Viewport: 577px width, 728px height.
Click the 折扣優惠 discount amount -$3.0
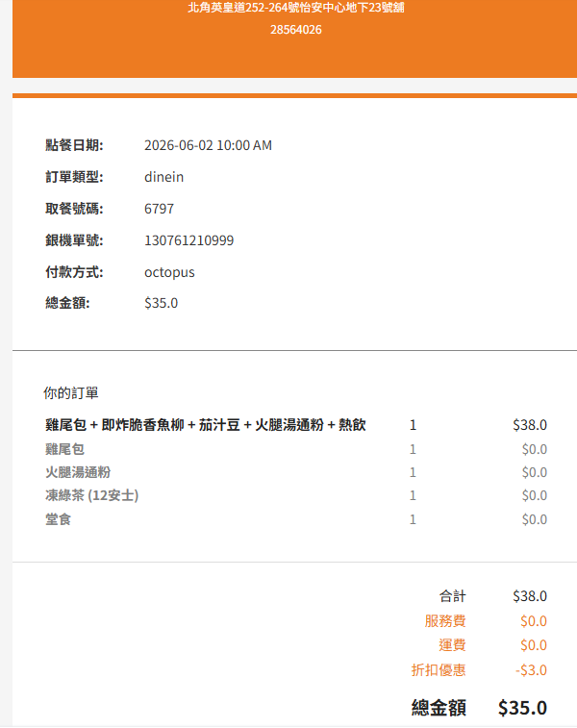point(531,670)
